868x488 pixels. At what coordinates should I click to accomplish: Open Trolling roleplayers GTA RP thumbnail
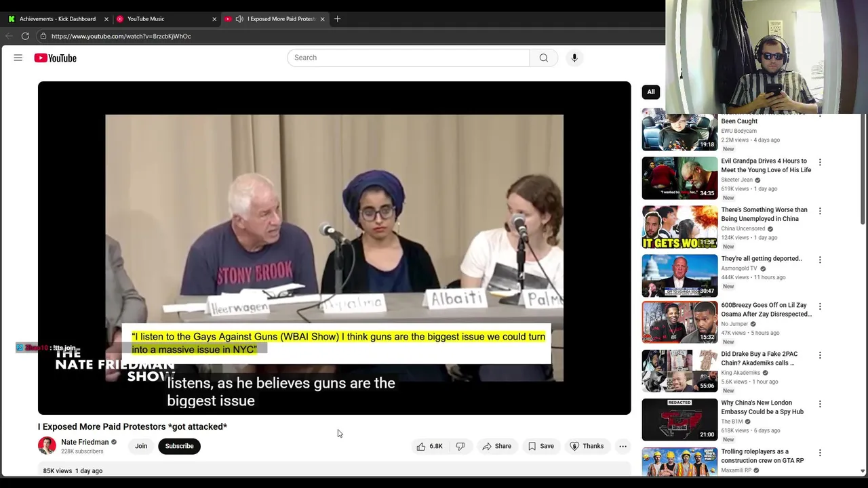pyautogui.click(x=679, y=462)
